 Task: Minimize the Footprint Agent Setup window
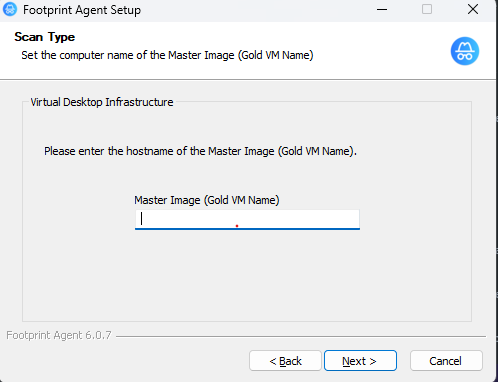pos(382,9)
